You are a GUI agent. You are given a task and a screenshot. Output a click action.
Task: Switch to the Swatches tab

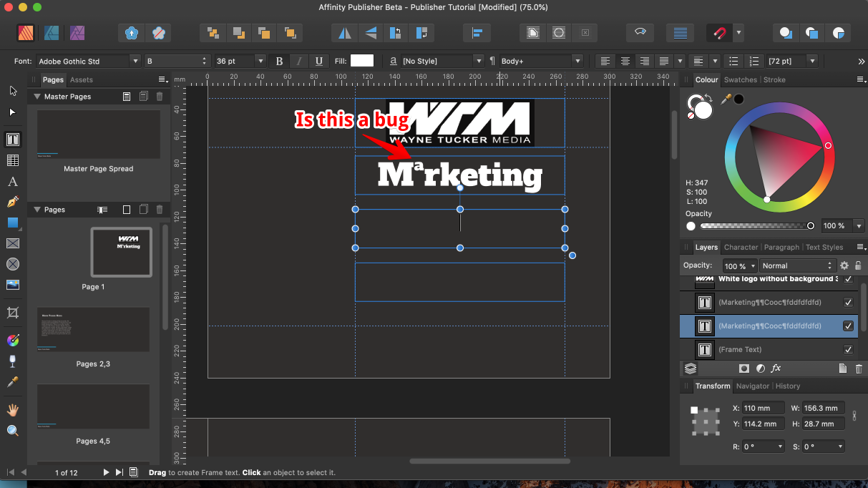[x=740, y=80]
